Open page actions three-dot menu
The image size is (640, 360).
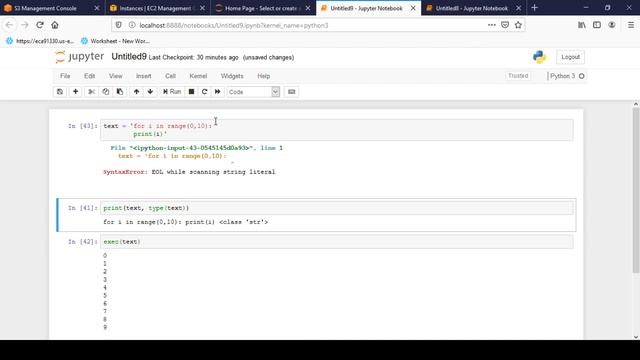pos(491,25)
